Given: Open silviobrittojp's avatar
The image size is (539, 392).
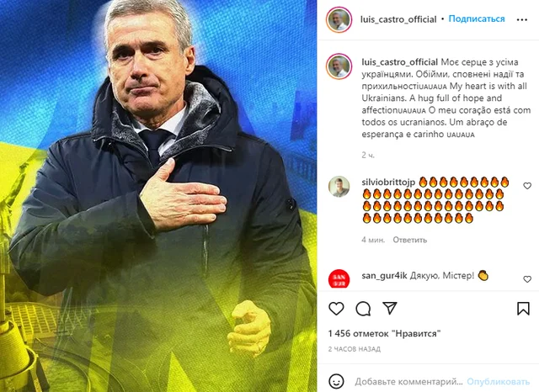Looking at the screenshot, I should [x=339, y=187].
